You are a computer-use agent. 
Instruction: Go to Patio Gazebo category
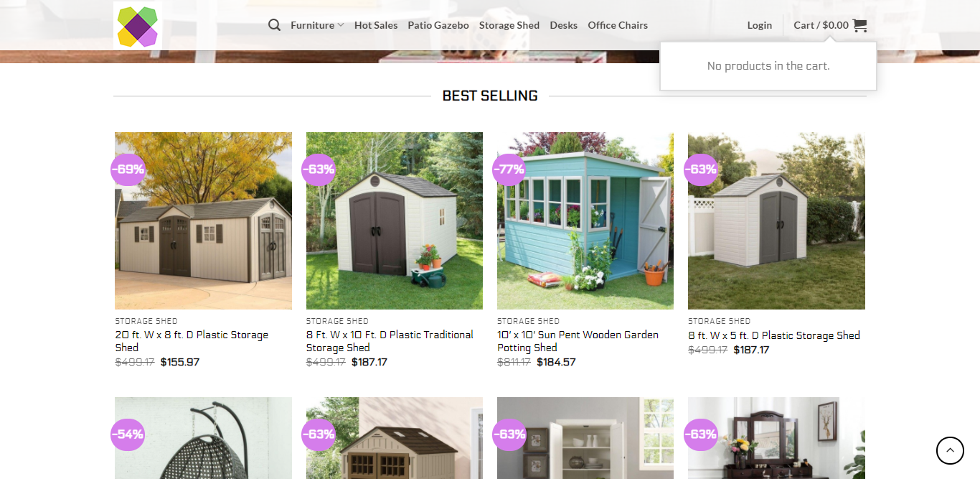coord(438,25)
